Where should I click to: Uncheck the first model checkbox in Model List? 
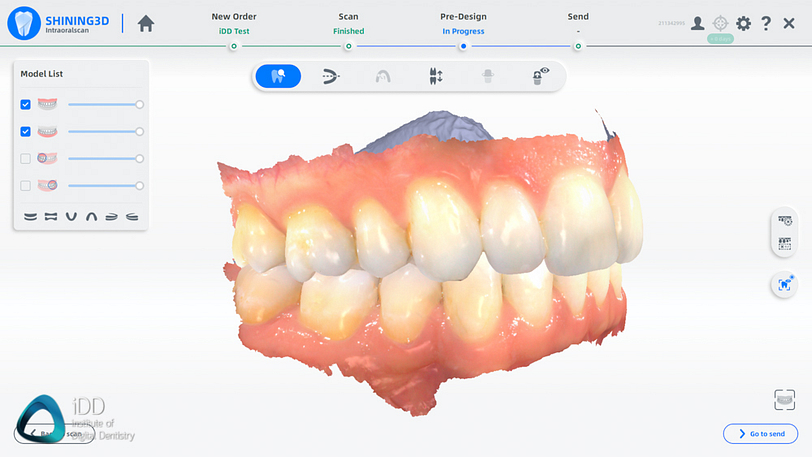tap(26, 104)
